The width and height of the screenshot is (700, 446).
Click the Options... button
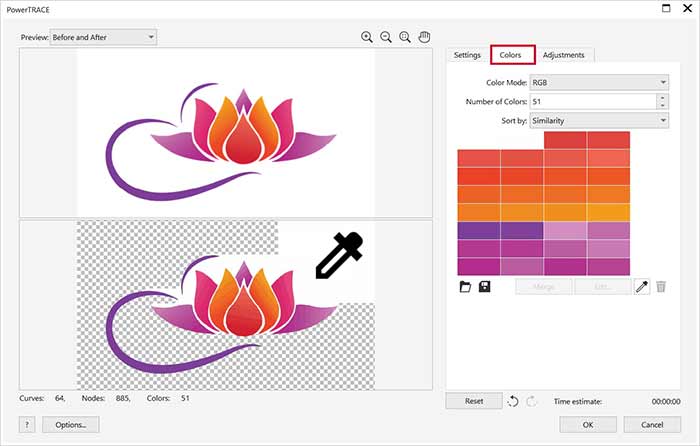point(70,425)
